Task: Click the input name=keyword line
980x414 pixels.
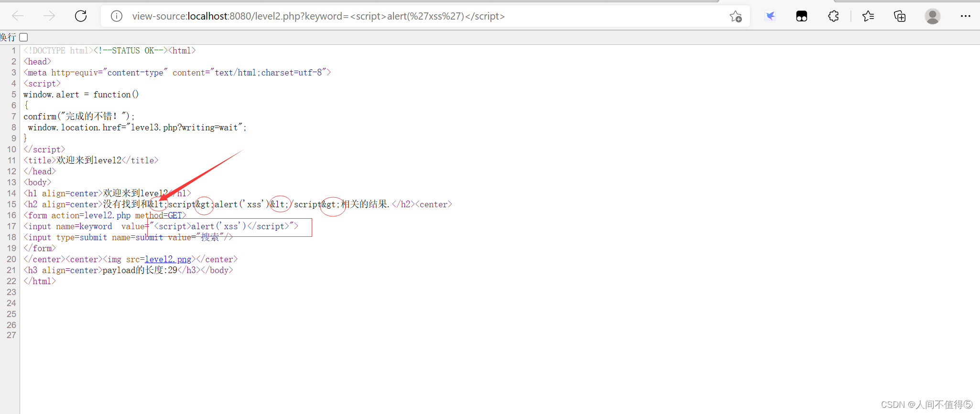Action: [x=161, y=226]
